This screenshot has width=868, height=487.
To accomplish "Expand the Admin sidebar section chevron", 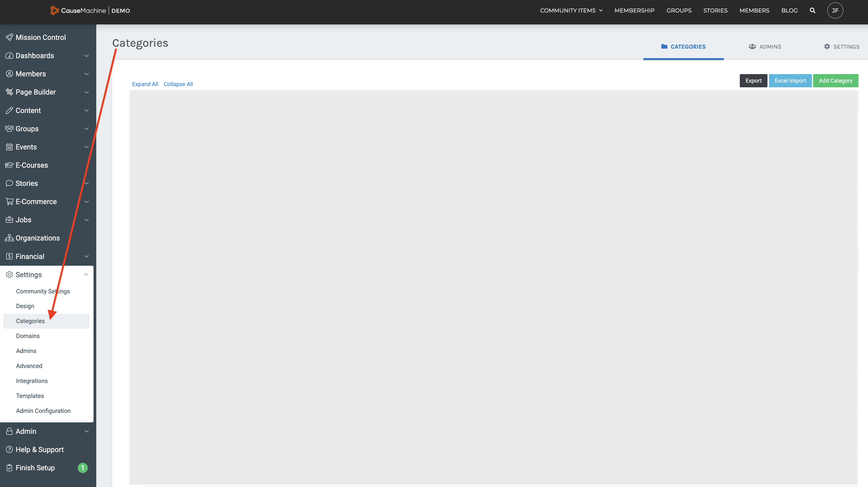I will pos(86,431).
